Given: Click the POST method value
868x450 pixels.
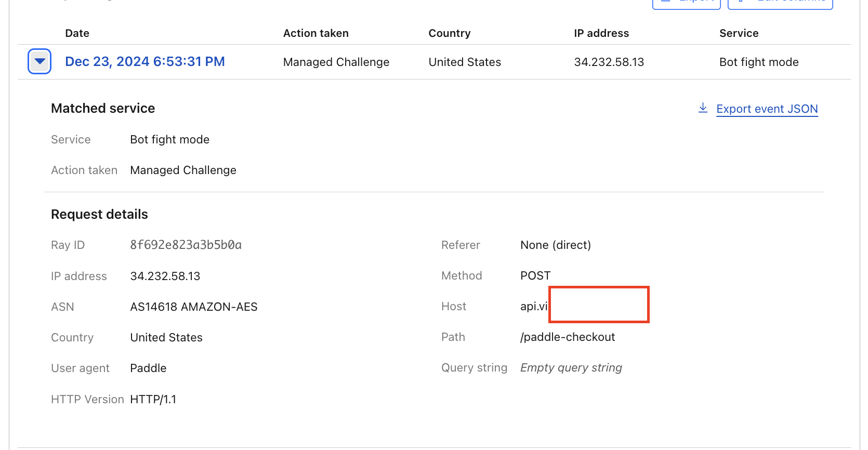Looking at the screenshot, I should pos(535,275).
